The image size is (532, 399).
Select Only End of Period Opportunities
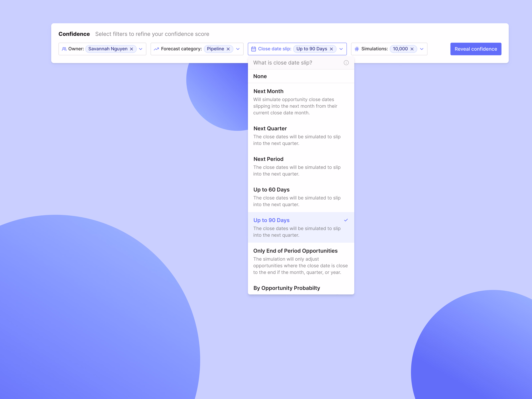tap(301, 261)
